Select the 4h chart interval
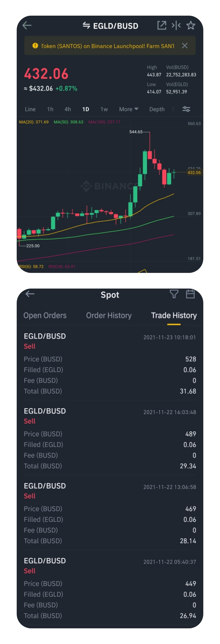This screenshot has height=644, width=220. 68,109
